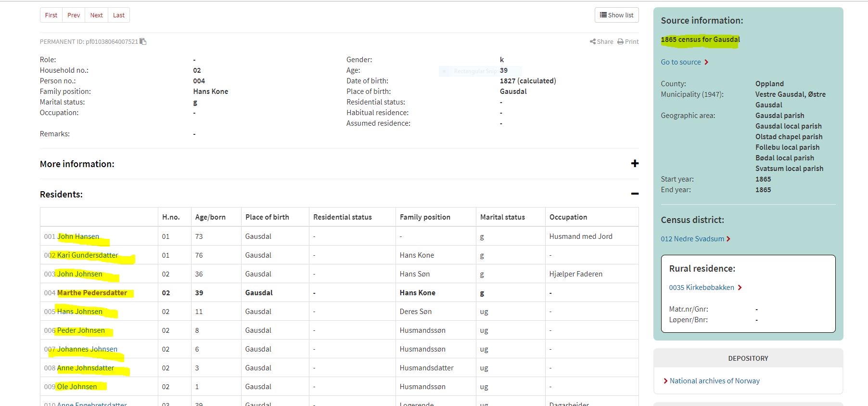This screenshot has width=868, height=406.
Task: Open resident Kari Gundersdatter
Action: (x=88, y=255)
